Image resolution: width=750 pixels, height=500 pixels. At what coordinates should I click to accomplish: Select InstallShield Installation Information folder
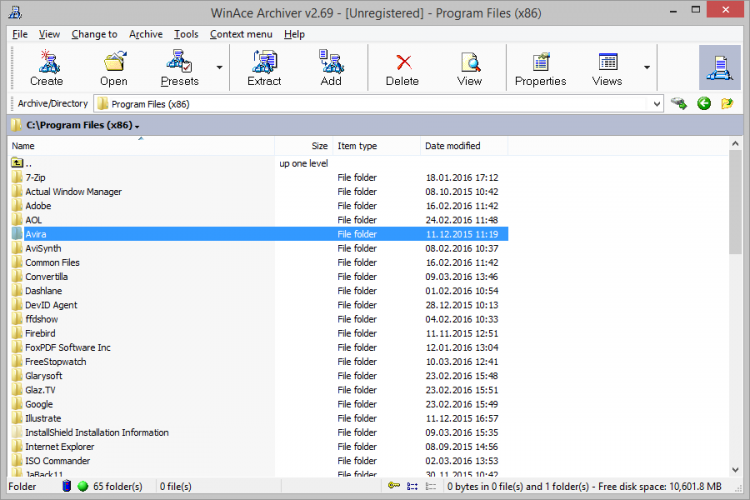(97, 433)
